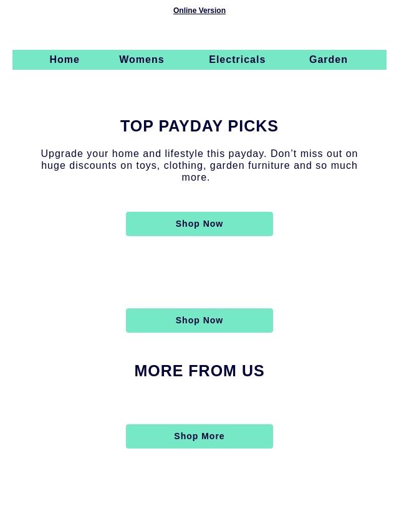Open the Womens category in nav bar
The height and width of the screenshot is (532, 399).
pos(142,59)
